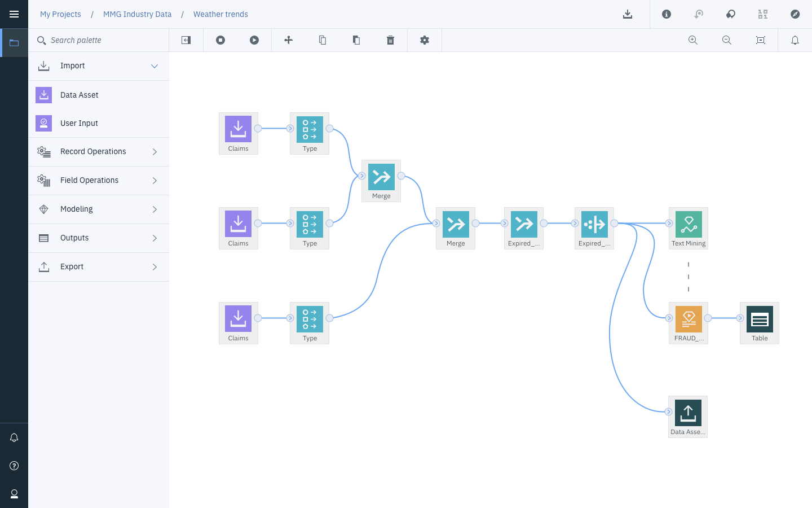812x508 pixels.
Task: Click the cross-arrows icon in the toolbar
Action: [288, 40]
